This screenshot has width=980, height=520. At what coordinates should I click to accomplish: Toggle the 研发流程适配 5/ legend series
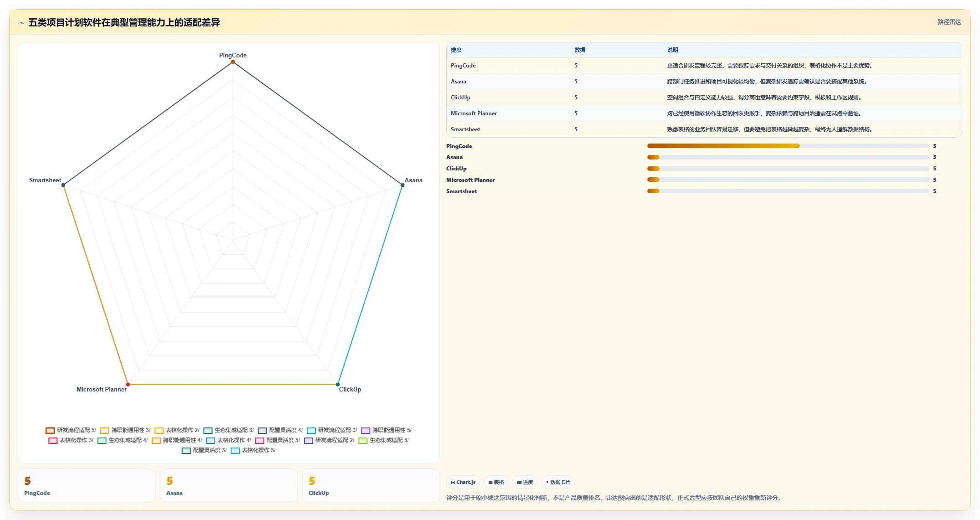tap(71, 430)
